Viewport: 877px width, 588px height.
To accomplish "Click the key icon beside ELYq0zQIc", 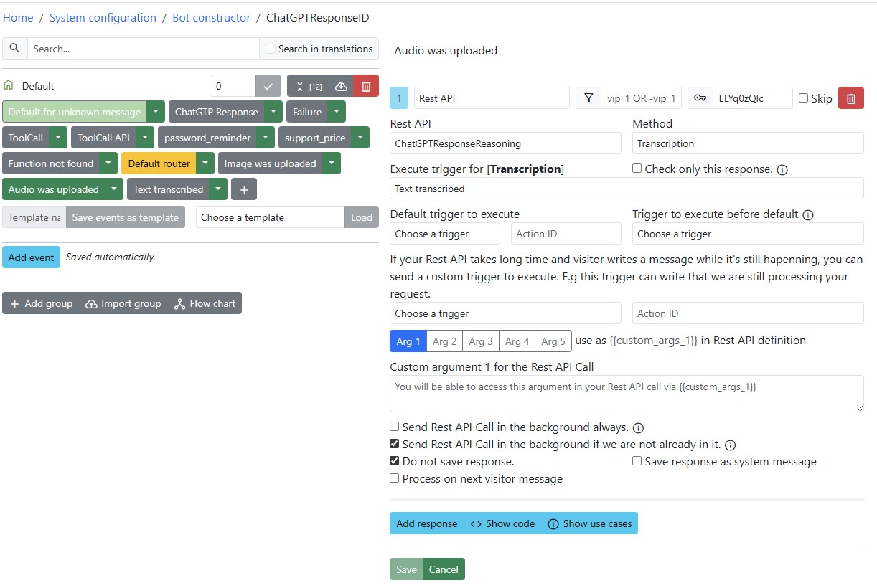I will [700, 98].
